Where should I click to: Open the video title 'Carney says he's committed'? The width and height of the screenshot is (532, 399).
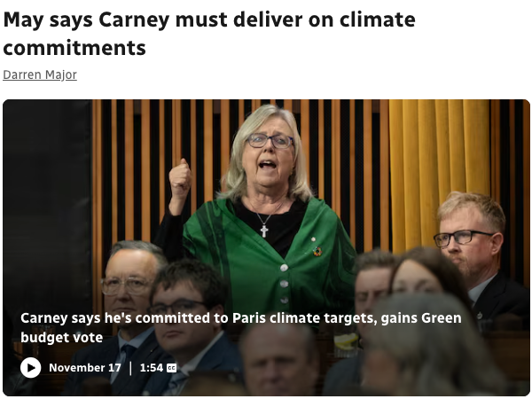click(x=240, y=328)
